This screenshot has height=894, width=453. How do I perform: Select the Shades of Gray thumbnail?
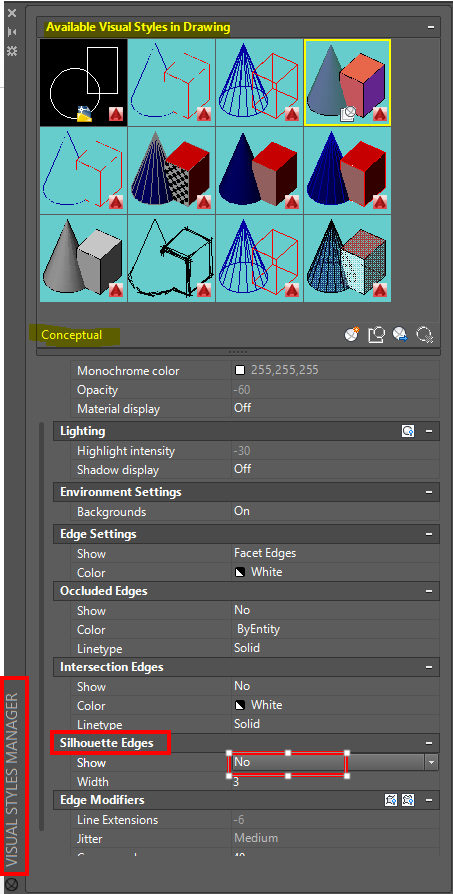83,258
